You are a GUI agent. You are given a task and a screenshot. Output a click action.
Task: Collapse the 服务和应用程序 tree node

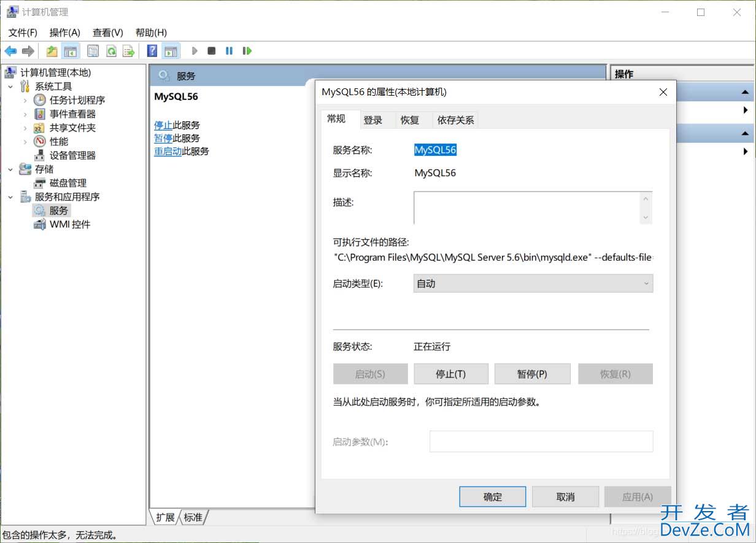(10, 197)
